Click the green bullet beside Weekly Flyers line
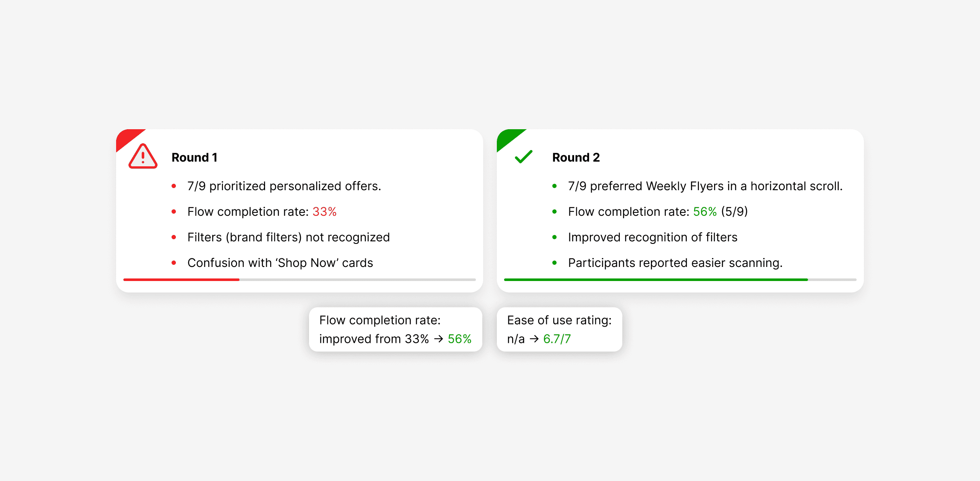The width and height of the screenshot is (980, 481). (554, 186)
